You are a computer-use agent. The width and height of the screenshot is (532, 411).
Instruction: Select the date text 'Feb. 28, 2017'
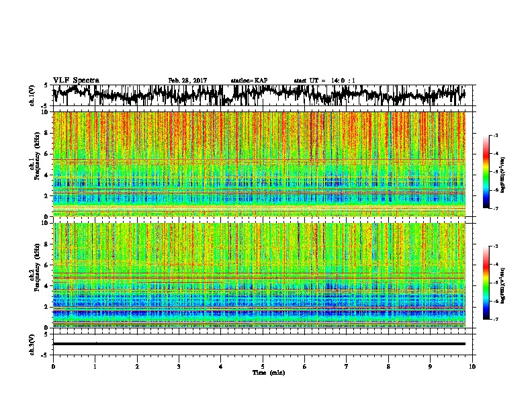[187, 81]
